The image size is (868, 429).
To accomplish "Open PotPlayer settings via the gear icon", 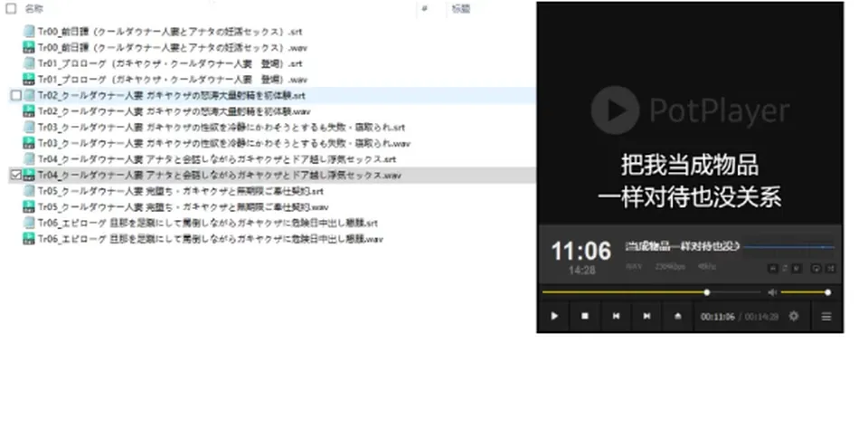I will tap(794, 316).
